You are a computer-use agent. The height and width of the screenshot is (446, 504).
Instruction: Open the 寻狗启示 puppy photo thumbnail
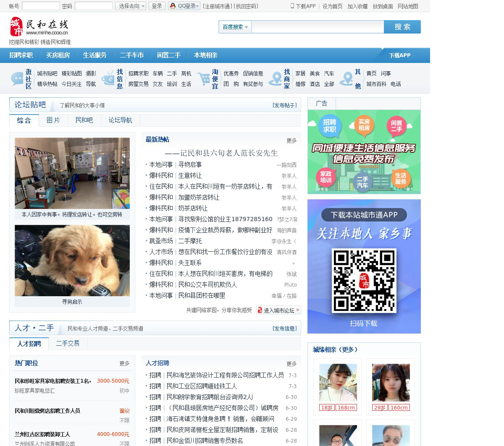[x=72, y=261]
